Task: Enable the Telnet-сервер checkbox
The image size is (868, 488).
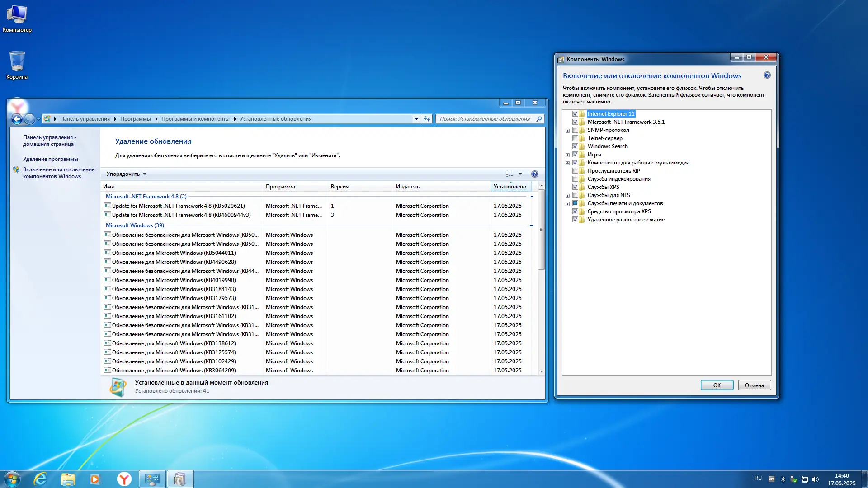Action: pyautogui.click(x=575, y=138)
